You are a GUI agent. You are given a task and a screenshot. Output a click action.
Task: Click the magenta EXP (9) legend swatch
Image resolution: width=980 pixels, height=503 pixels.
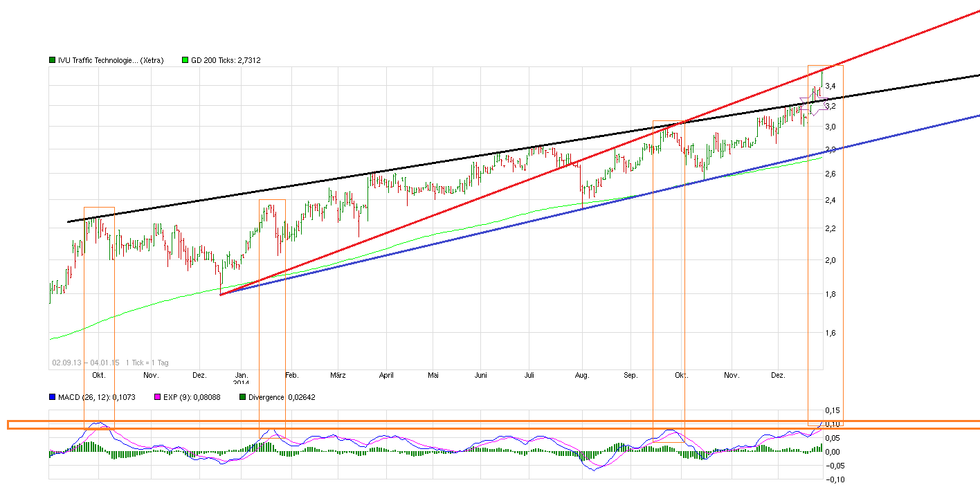coord(158,397)
